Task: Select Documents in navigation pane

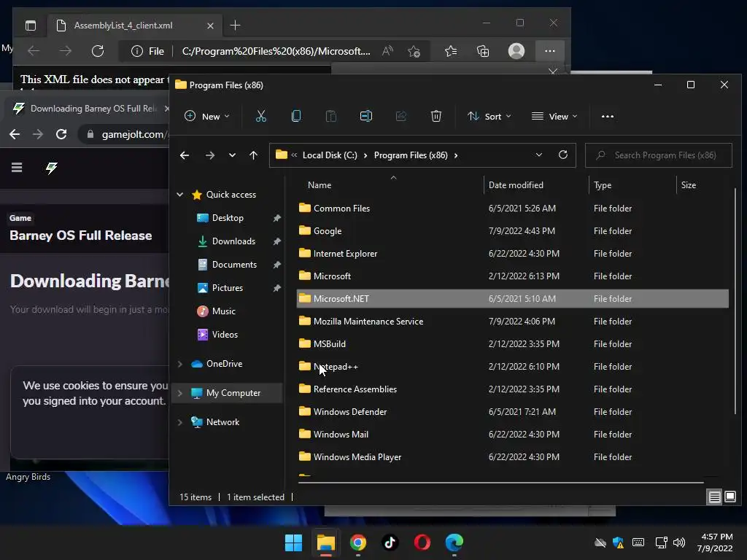Action: [234, 265]
